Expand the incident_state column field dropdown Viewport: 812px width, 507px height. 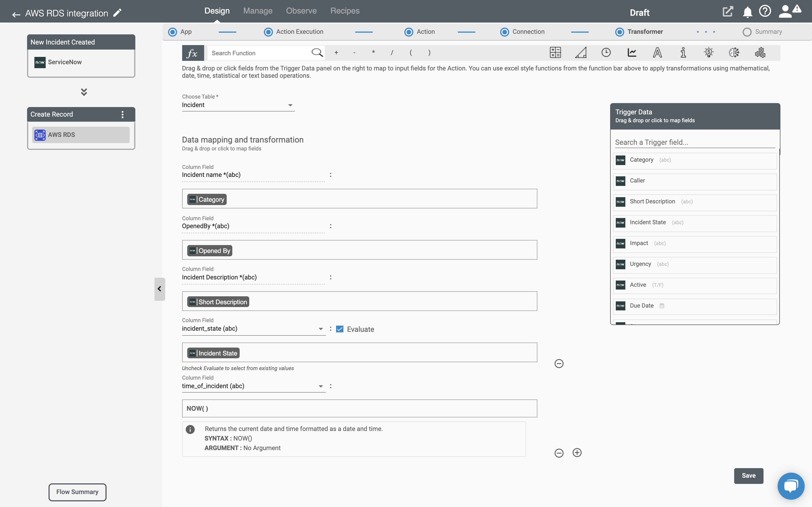point(320,328)
